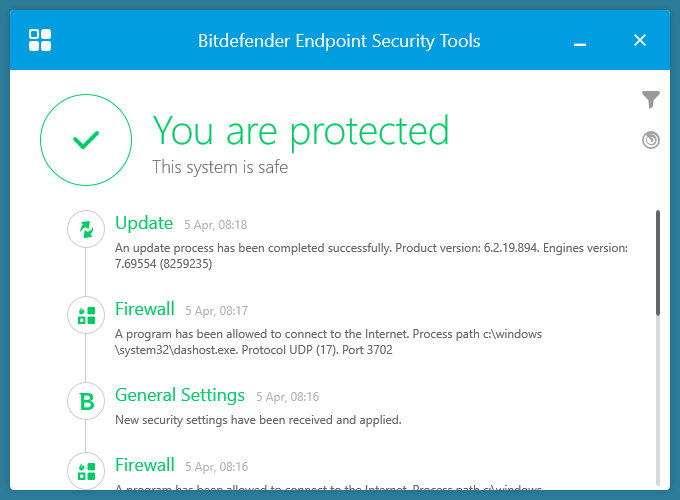
Task: Click the update completed description text
Action: pos(370,256)
